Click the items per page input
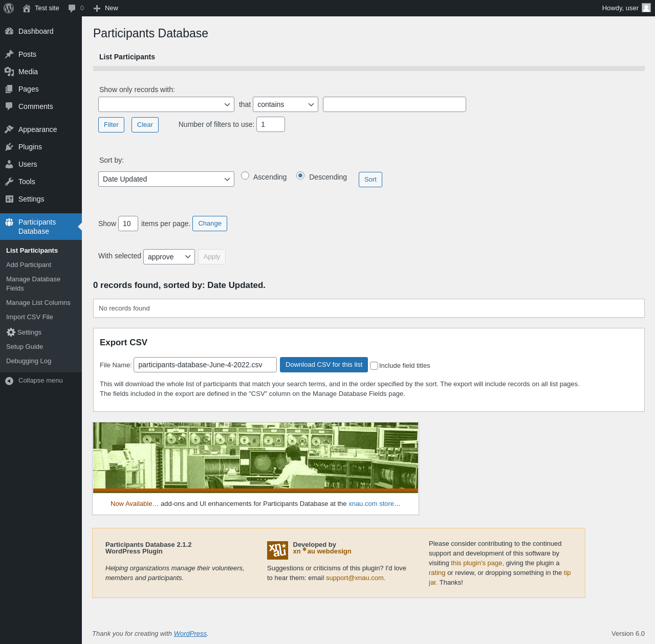Viewport: 655px width, 644px height. click(128, 224)
